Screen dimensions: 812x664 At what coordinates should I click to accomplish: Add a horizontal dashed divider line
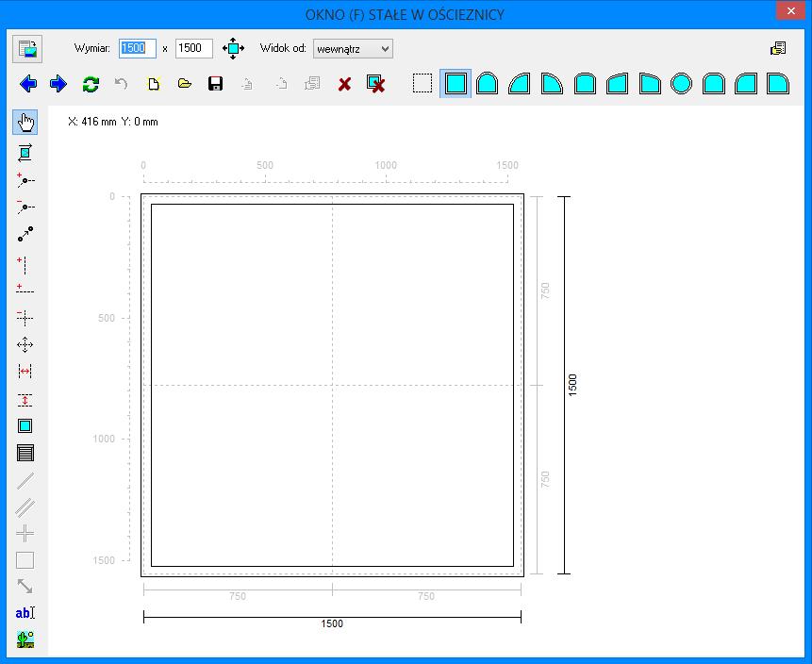(x=25, y=289)
